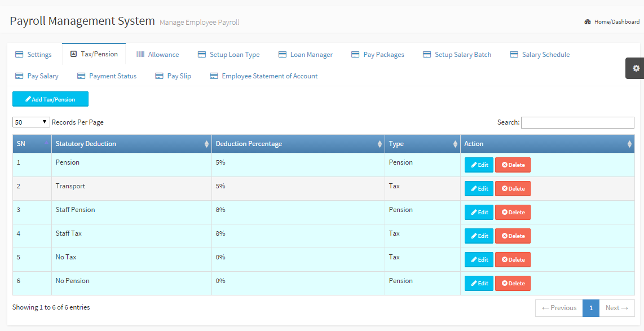
Task: Click the Add Tax/Pension button
Action: pyautogui.click(x=50, y=99)
